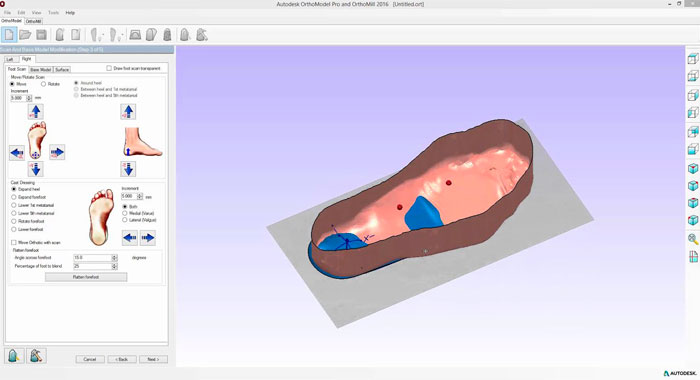Click the Cast Dressing increment value field
700x380 pixels.
pos(129,196)
